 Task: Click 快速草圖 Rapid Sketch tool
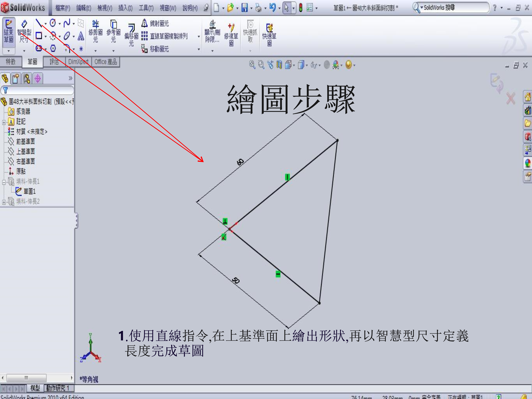coord(269,35)
